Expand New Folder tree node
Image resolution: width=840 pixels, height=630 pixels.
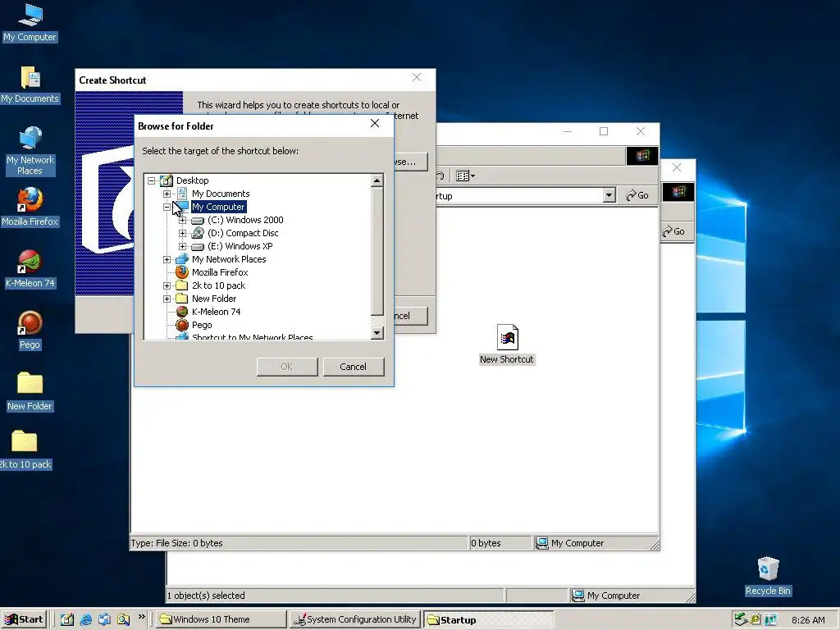tap(167, 299)
